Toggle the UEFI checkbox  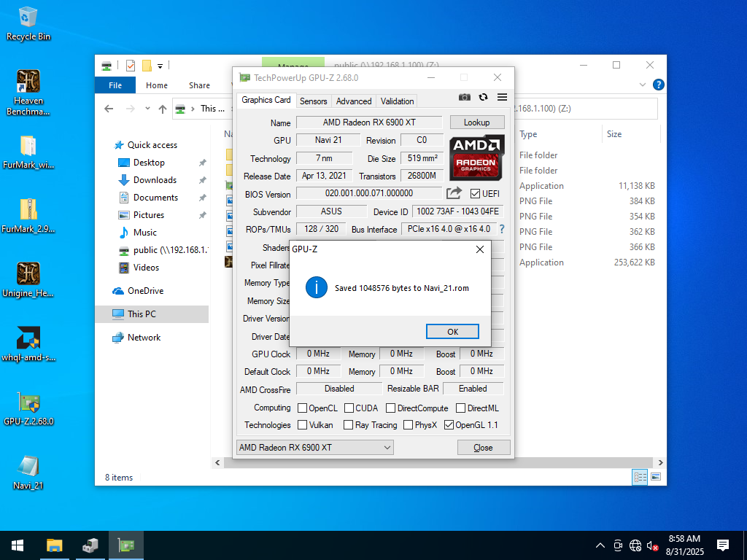[474, 193]
